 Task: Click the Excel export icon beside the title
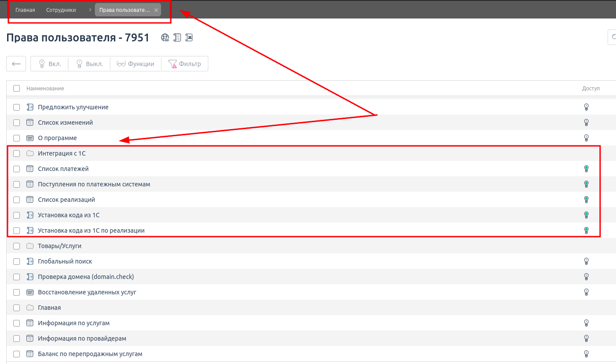tap(189, 38)
